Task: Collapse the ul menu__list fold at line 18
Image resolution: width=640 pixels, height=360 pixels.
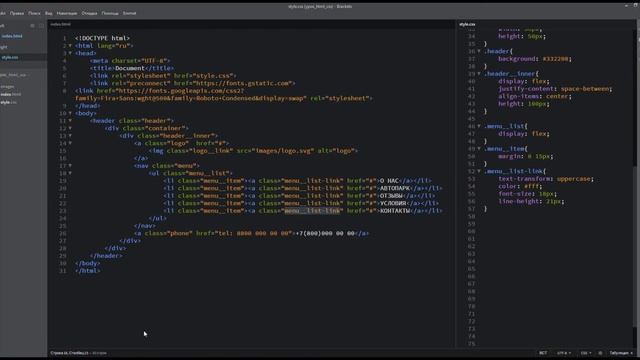Action: pyautogui.click(x=70, y=173)
